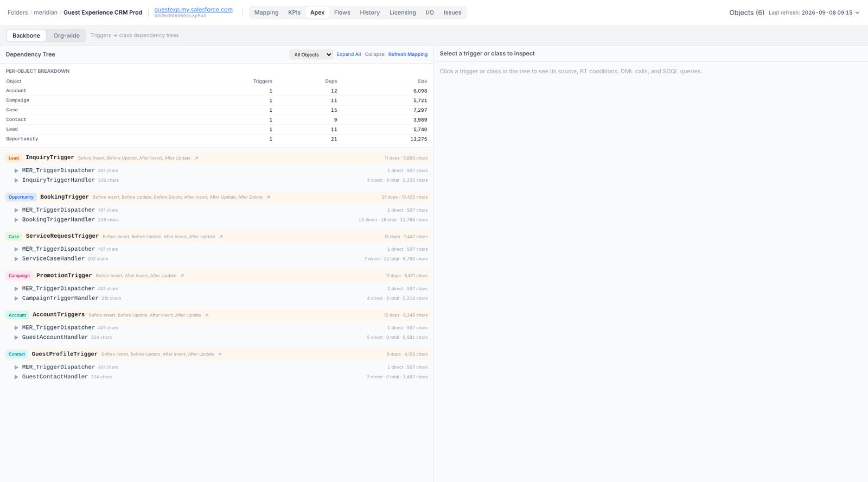Go to meridian breadcrumb folder
The width and height of the screenshot is (868, 482).
point(46,12)
